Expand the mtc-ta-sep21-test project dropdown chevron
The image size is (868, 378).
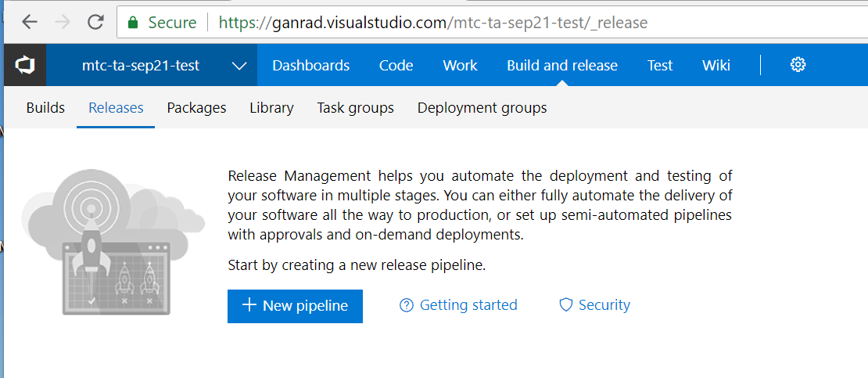coord(239,66)
